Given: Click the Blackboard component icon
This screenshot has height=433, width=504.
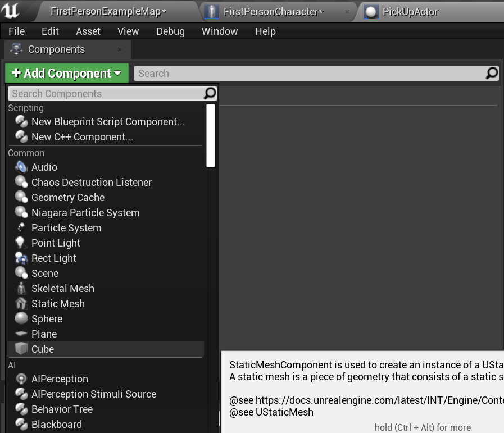Looking at the screenshot, I should coord(21,424).
